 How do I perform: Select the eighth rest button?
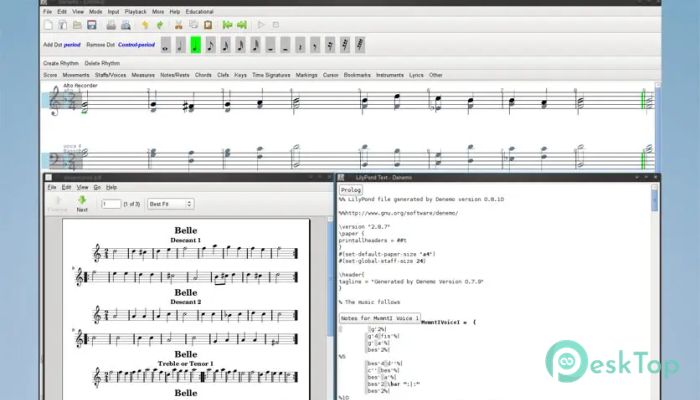[315, 45]
